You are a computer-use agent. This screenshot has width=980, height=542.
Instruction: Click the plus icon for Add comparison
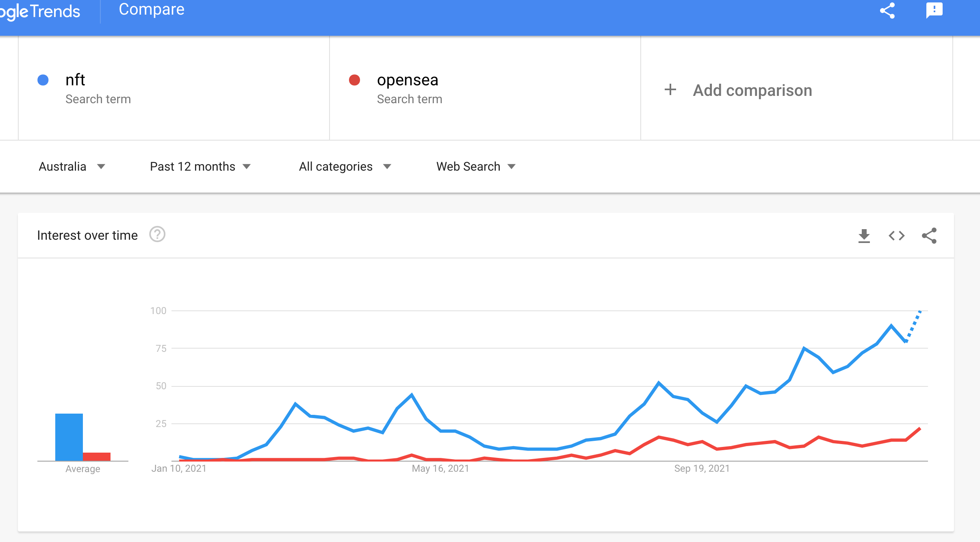[670, 90]
